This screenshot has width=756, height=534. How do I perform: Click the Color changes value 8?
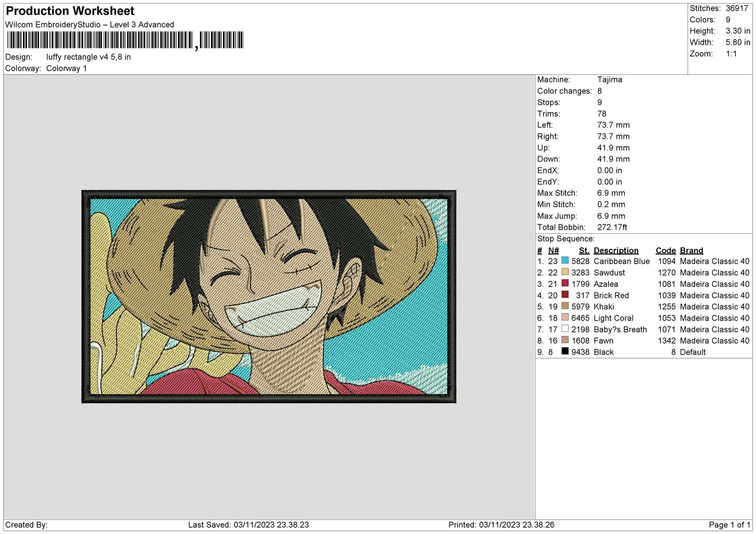(x=600, y=91)
